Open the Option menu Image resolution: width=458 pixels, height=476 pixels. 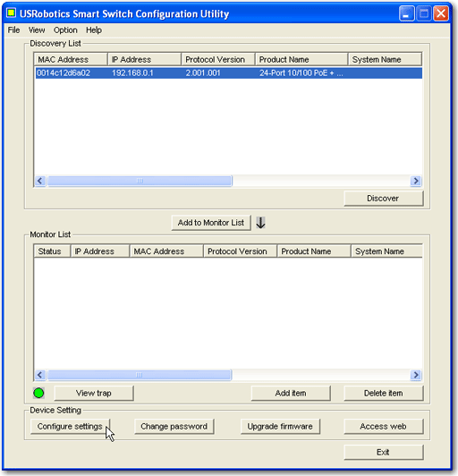(x=65, y=30)
